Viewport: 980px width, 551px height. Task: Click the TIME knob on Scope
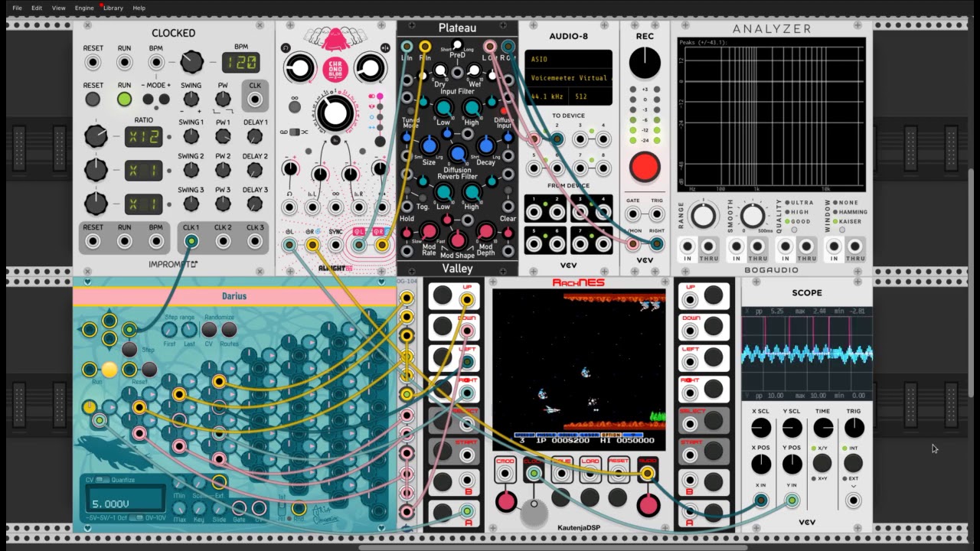823,429
